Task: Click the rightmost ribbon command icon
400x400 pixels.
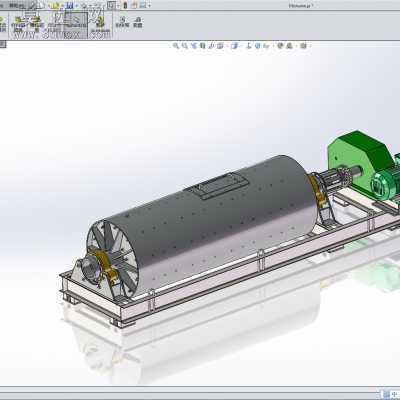Action: 138,23
